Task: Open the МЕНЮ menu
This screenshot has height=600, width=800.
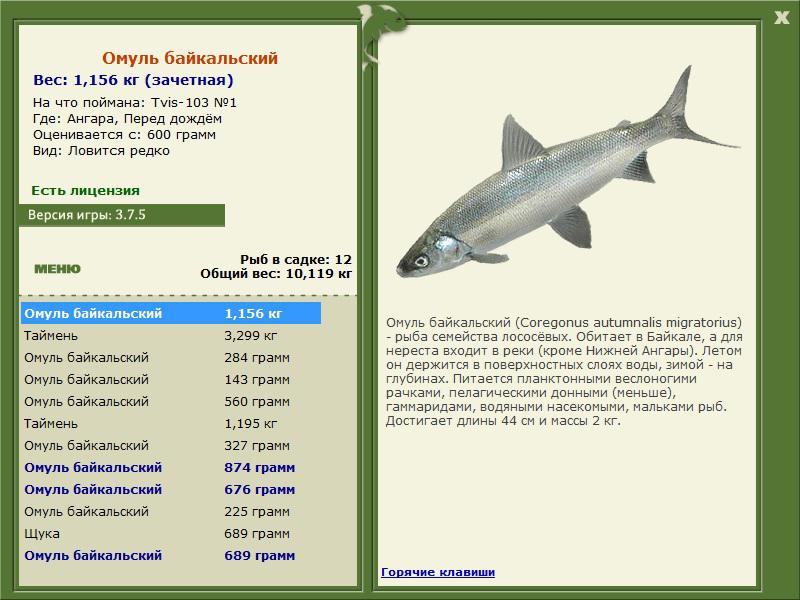Action: tap(57, 269)
